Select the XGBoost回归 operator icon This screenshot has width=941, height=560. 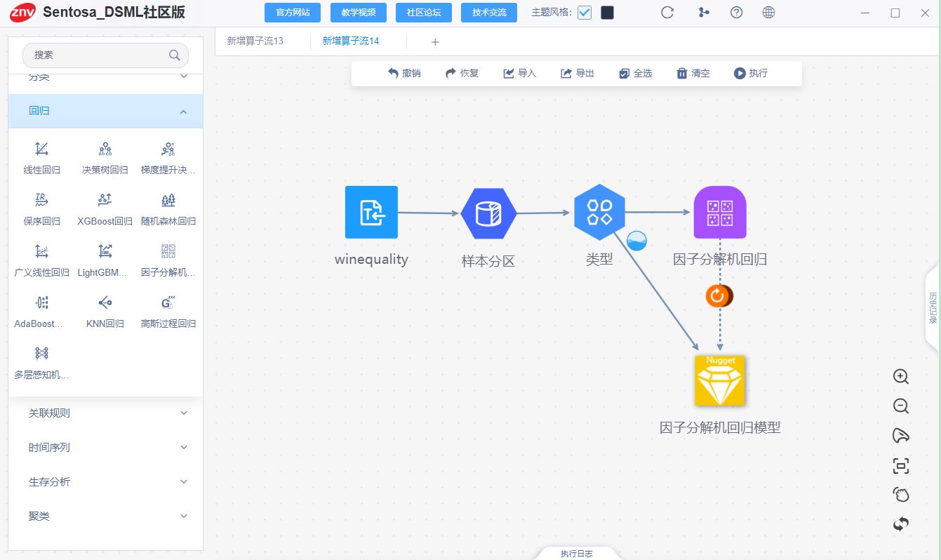click(105, 200)
